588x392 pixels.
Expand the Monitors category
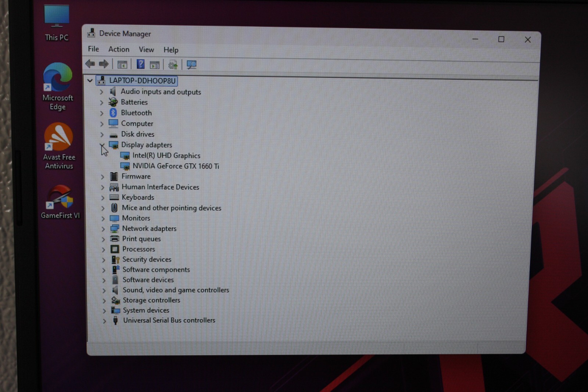(x=103, y=218)
